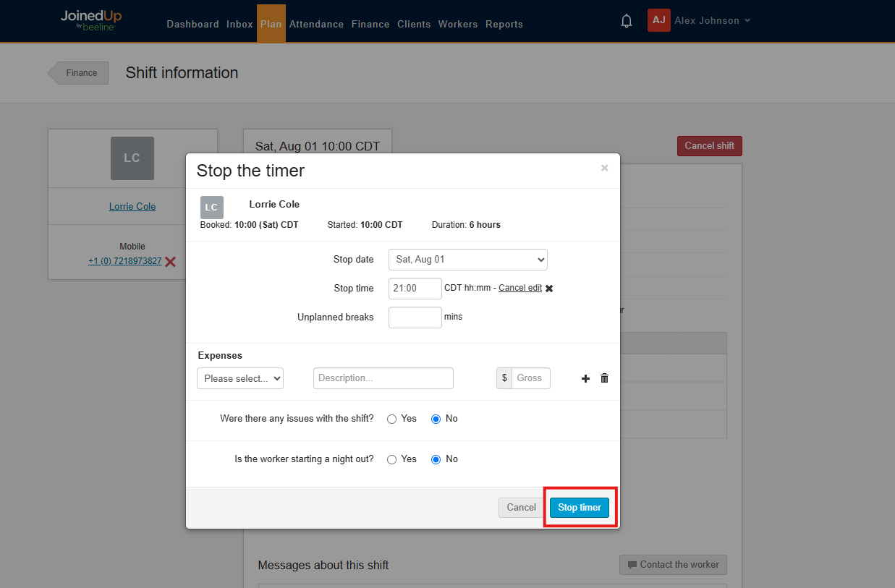
Task: Select Yes for issues with the shift
Action: (392, 419)
